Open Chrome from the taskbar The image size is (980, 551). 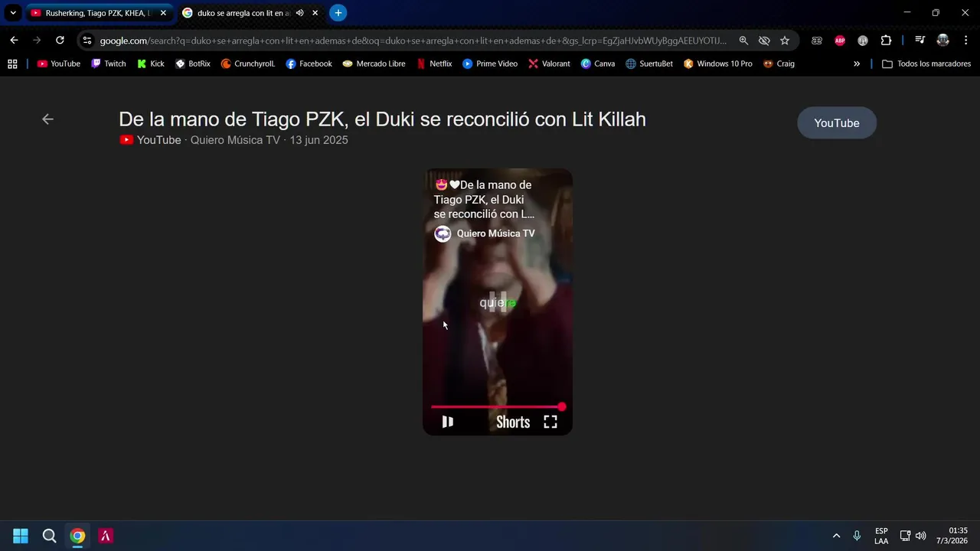[x=77, y=536]
